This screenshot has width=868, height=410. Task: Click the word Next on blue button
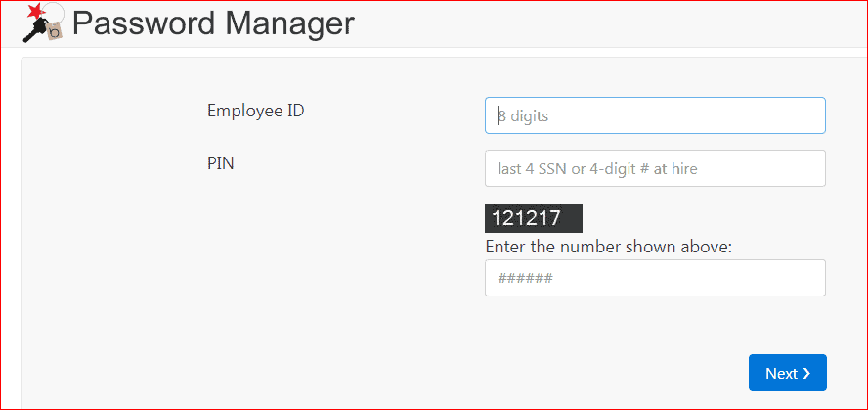point(782,374)
